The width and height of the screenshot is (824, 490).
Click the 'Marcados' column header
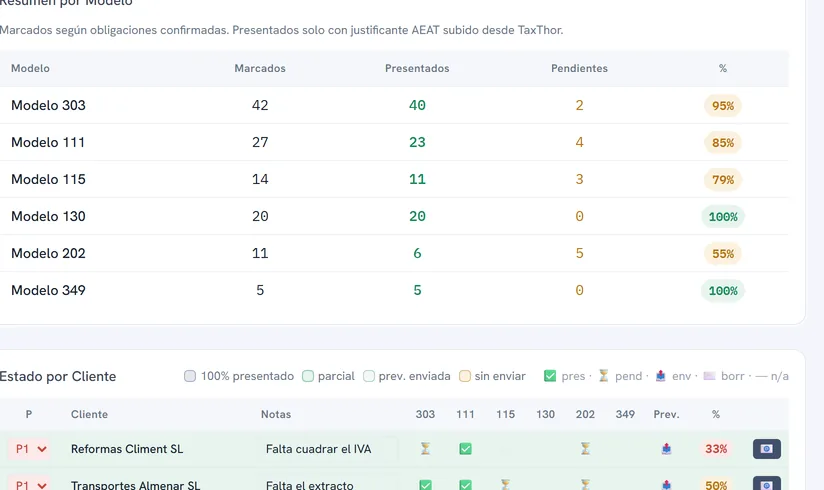(260, 68)
